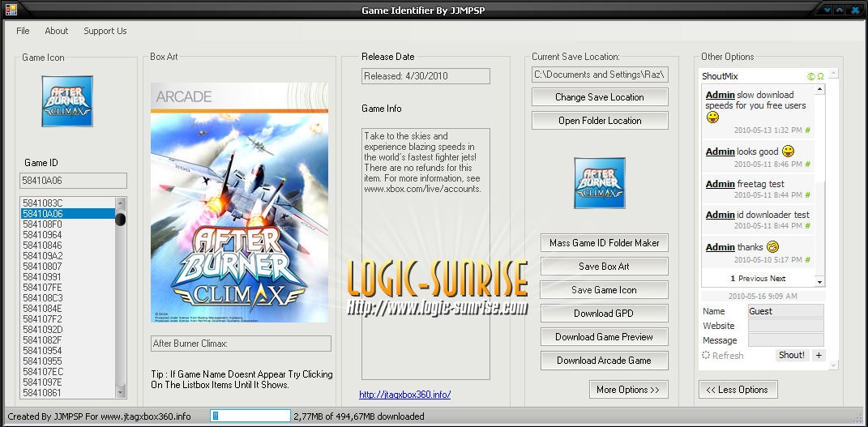This screenshot has height=427, width=868.
Task: Click the Download GPD button
Action: click(x=605, y=313)
